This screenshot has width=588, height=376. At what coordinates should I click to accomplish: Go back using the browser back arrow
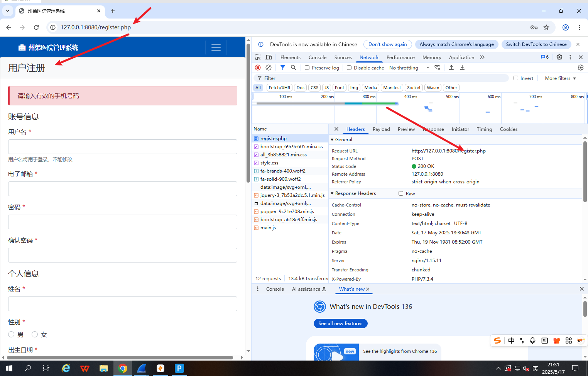pos(8,27)
